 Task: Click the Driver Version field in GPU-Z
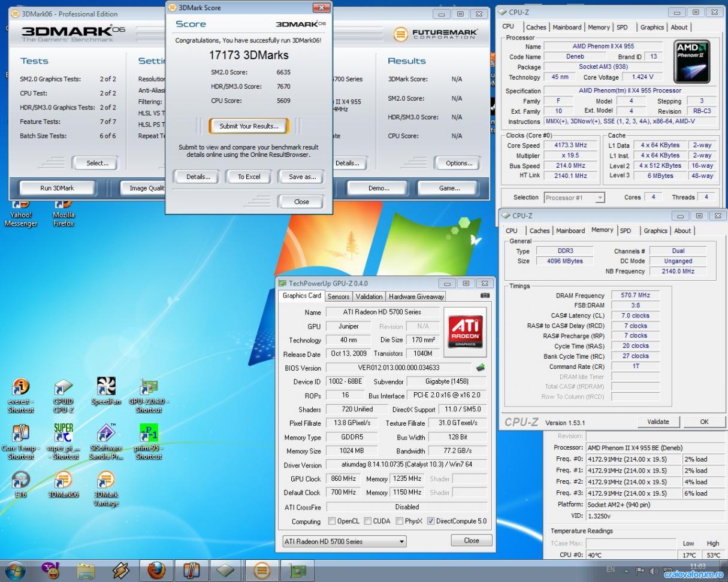[406, 465]
